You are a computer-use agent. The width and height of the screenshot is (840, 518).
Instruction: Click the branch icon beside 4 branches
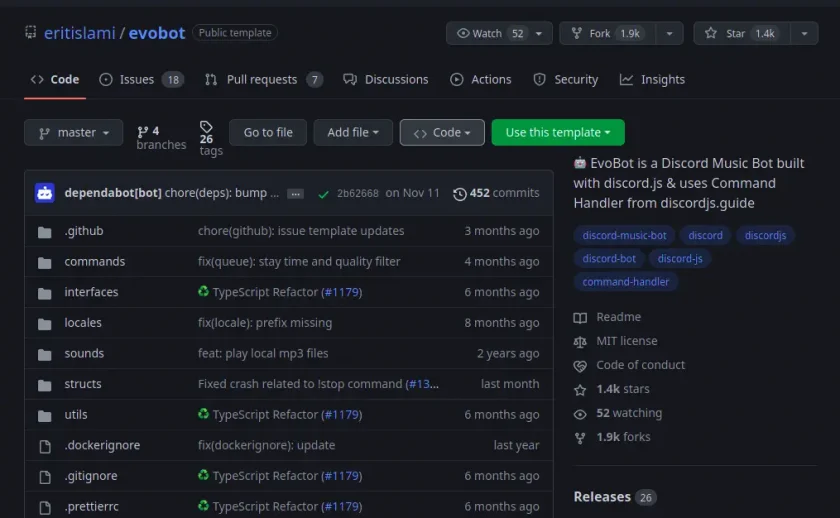[x=142, y=132]
